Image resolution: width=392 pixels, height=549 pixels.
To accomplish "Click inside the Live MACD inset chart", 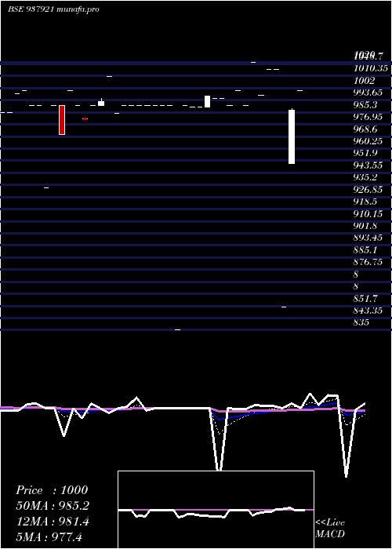I will pyautogui.click(x=216, y=510).
